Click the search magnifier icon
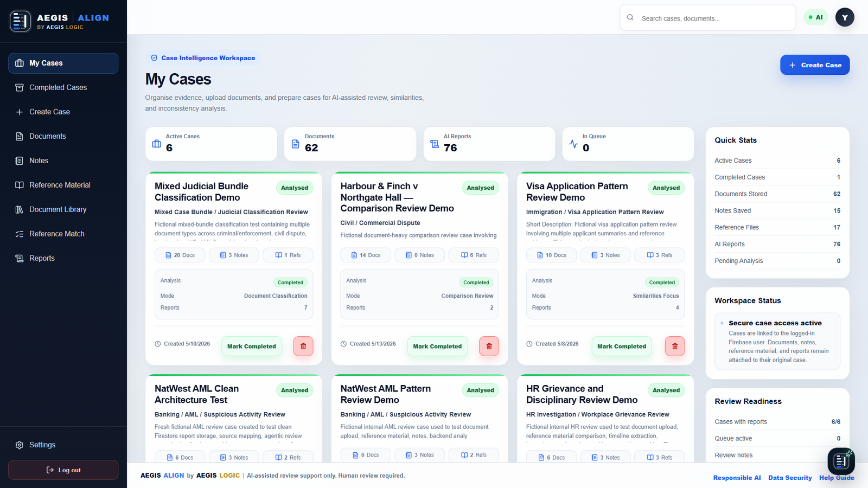This screenshot has height=488, width=868. click(x=630, y=17)
